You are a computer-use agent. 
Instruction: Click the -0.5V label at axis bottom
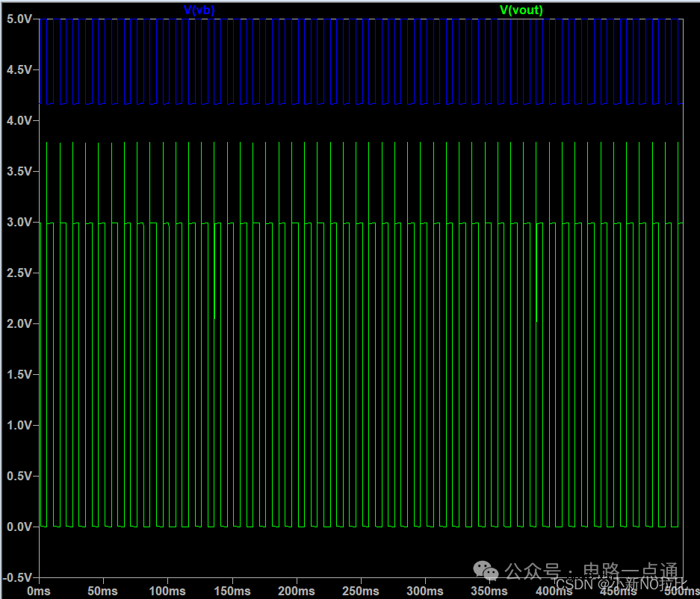(17, 577)
